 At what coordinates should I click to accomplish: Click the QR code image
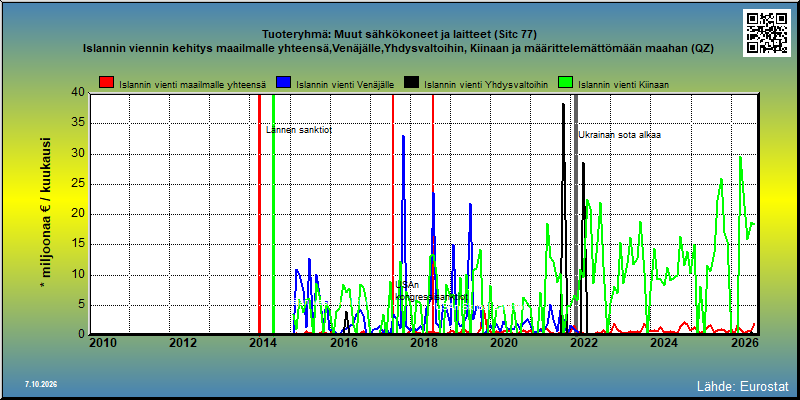(766, 33)
